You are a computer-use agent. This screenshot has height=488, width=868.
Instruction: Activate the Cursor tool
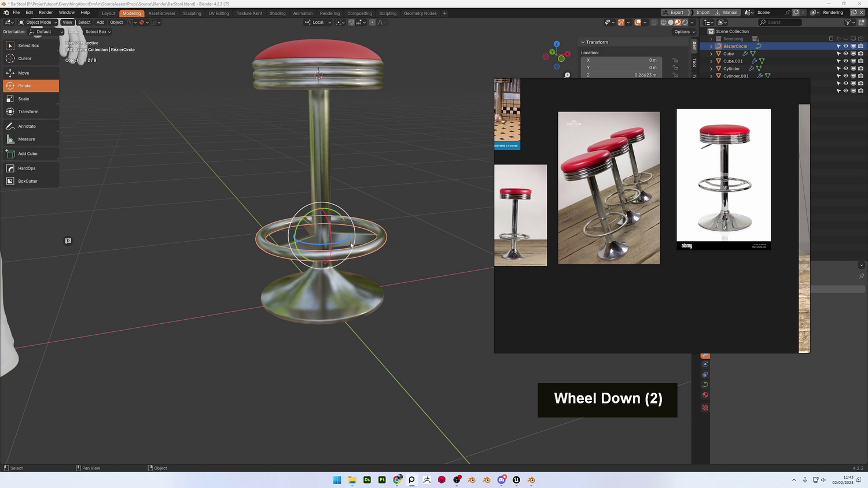[x=31, y=58]
